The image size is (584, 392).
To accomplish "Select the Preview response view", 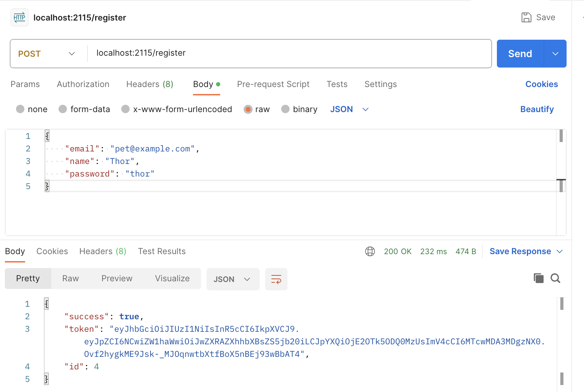I will click(117, 279).
